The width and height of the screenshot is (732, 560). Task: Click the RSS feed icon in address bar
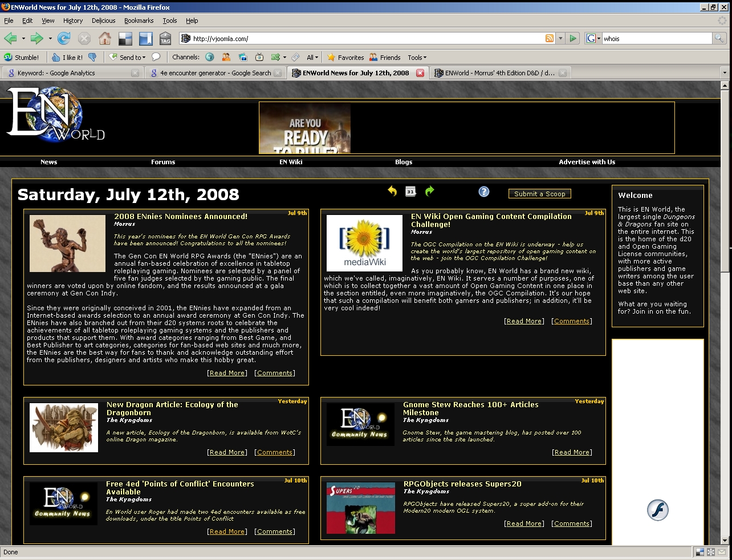point(550,38)
